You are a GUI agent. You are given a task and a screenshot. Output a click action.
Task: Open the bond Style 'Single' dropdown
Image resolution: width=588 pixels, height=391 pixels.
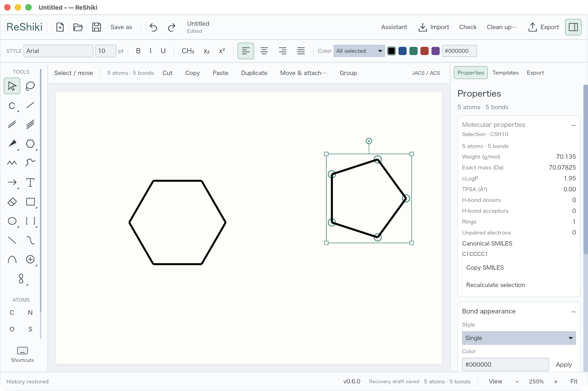(519, 338)
